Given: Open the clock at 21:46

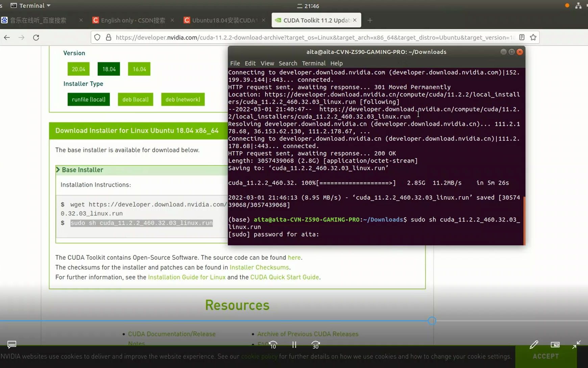Looking at the screenshot, I should point(308,6).
